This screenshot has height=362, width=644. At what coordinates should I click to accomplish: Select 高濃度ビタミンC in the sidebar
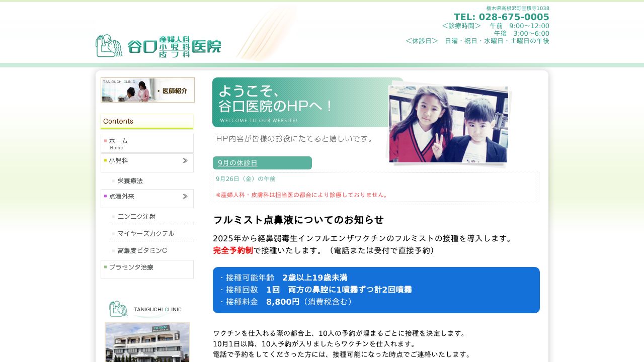(142, 250)
